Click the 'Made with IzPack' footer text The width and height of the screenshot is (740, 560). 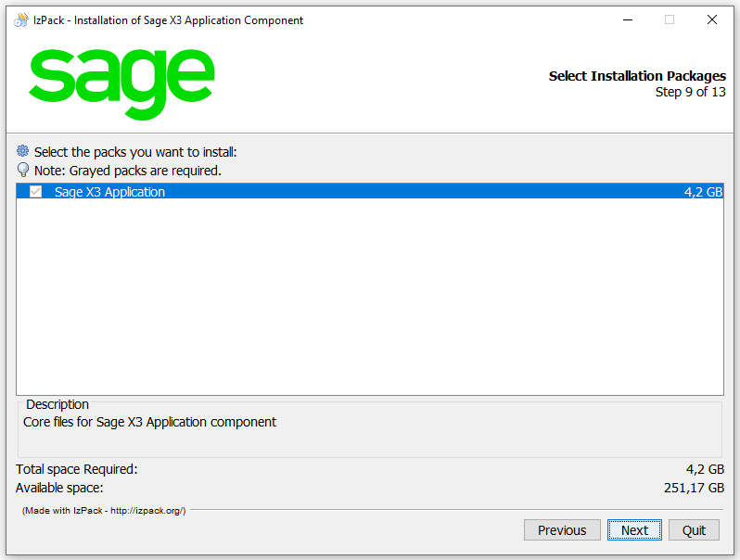(x=104, y=511)
